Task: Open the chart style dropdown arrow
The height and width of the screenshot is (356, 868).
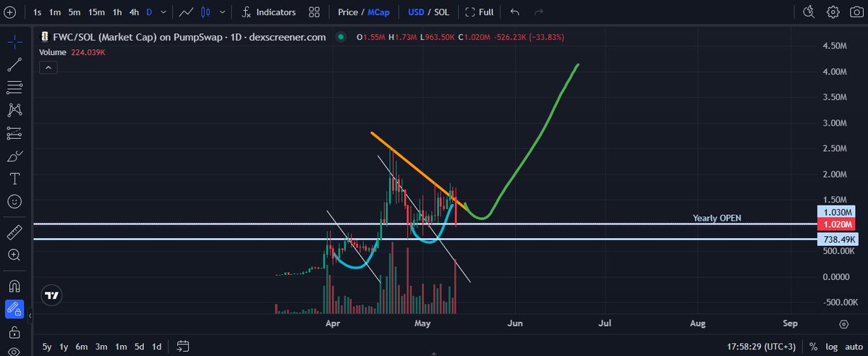Action: (x=223, y=12)
